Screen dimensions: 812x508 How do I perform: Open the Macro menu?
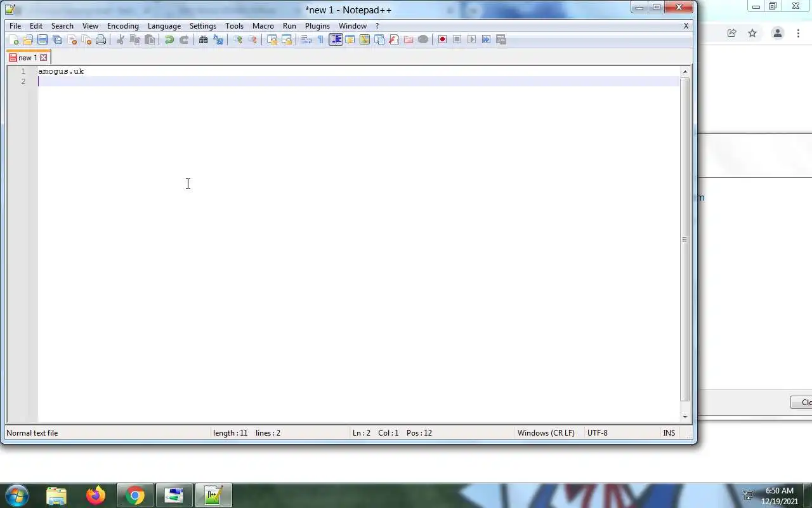pyautogui.click(x=263, y=26)
